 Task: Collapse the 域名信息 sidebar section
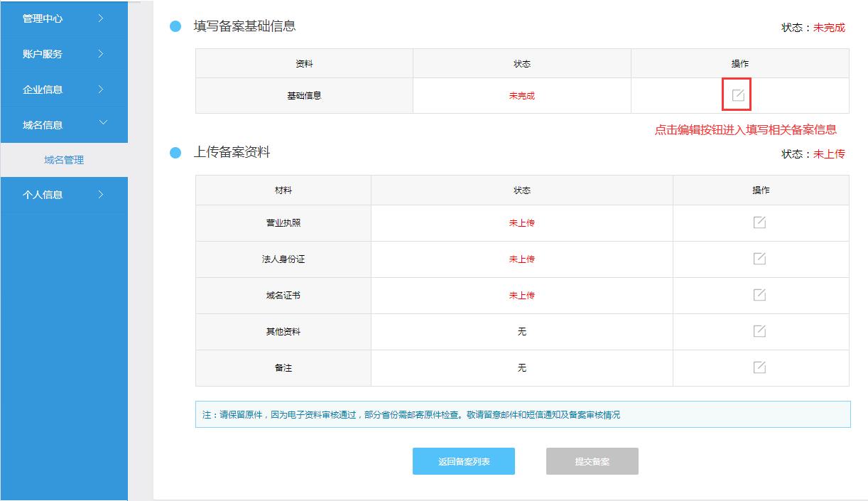point(63,124)
